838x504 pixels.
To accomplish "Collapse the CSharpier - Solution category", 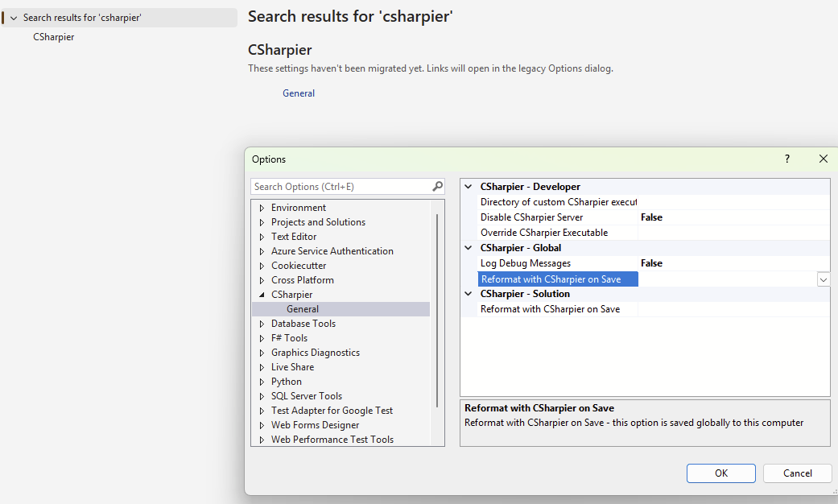I will pos(469,294).
